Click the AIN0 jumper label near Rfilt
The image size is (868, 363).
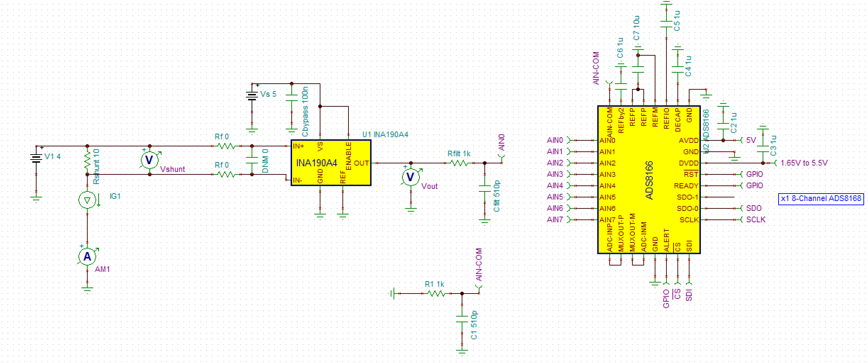pyautogui.click(x=501, y=143)
